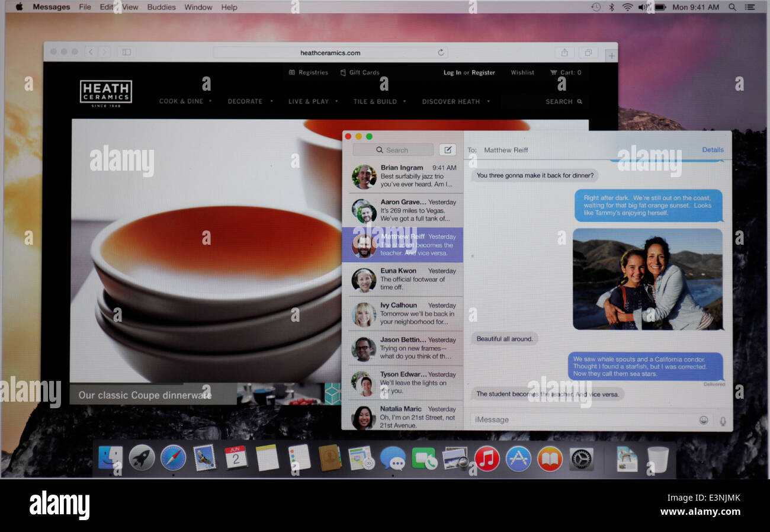Open the yellow Notes icon in Dock
The width and height of the screenshot is (770, 532).
tap(267, 458)
